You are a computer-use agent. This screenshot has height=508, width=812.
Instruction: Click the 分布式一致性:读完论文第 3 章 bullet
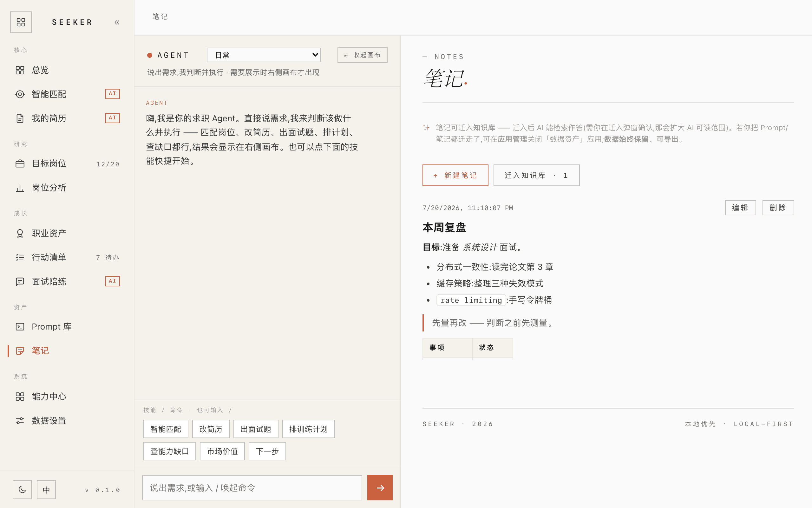coord(494,267)
